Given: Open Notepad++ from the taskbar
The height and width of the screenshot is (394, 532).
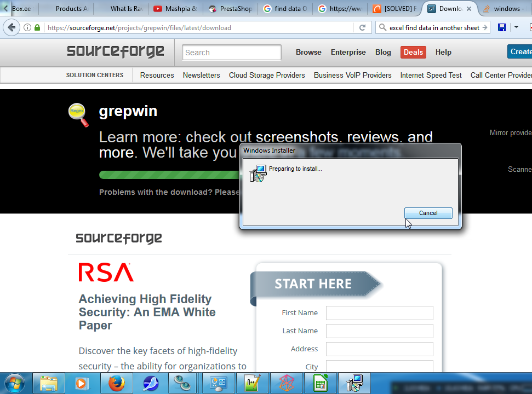Looking at the screenshot, I should pyautogui.click(x=253, y=384).
